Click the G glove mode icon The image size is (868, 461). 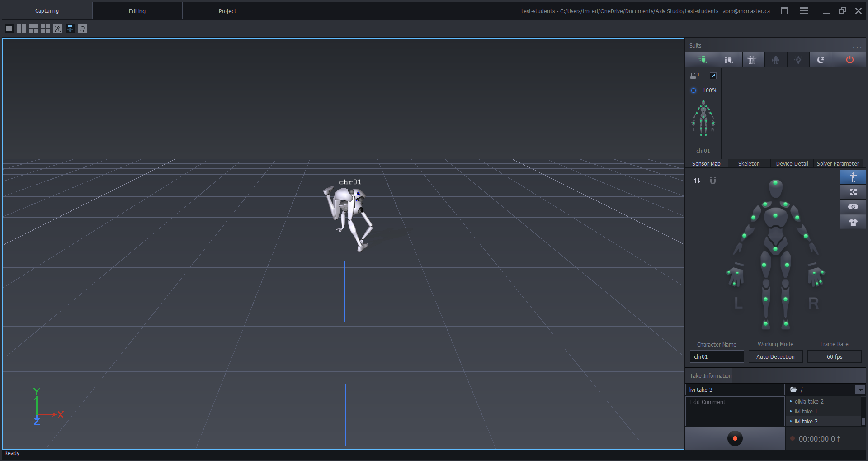point(853,207)
